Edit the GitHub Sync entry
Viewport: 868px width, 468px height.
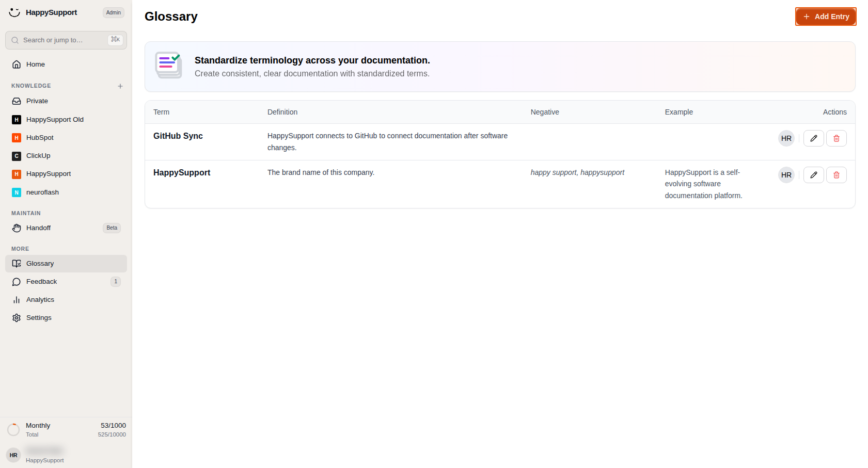click(x=814, y=138)
